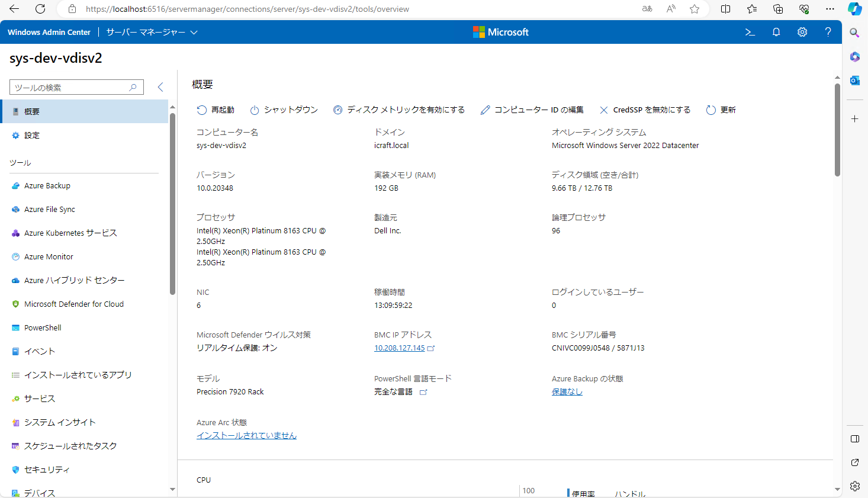Click the スケジュールされたタスク icon
868x498 pixels.
click(x=15, y=446)
